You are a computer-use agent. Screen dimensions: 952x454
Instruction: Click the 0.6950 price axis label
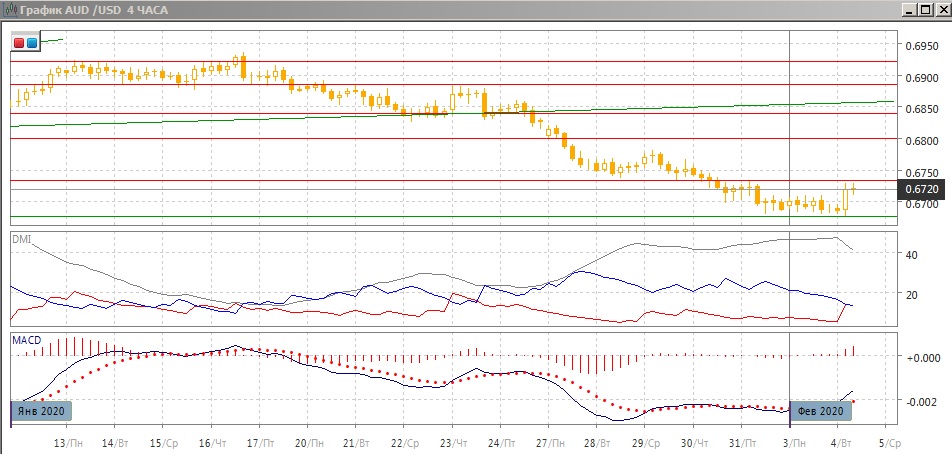922,47
